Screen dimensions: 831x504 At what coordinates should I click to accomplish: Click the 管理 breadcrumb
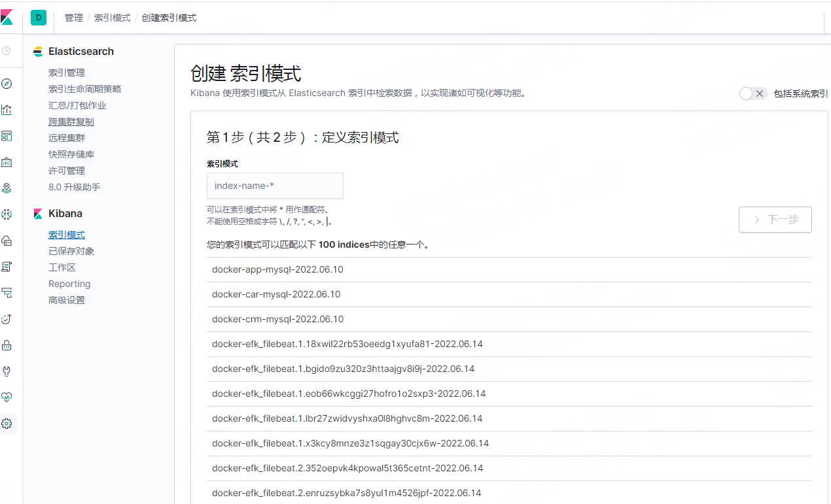74,18
